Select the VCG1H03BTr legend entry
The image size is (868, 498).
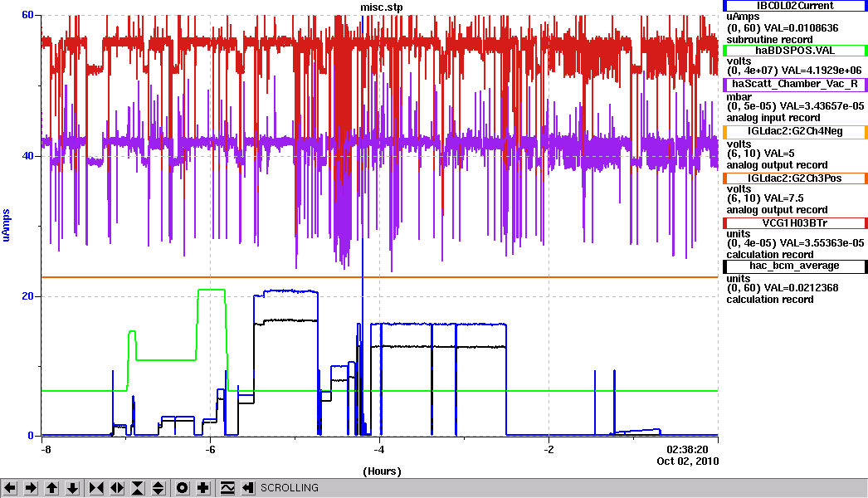795,223
